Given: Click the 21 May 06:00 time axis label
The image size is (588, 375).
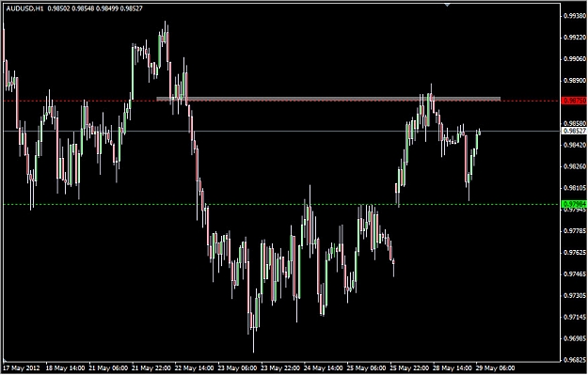Looking at the screenshot, I should [109, 367].
